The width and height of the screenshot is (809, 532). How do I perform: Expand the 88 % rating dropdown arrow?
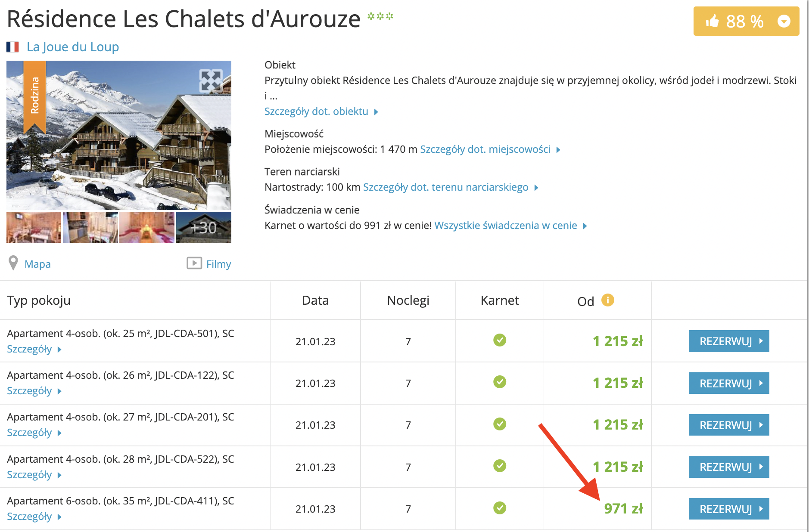click(784, 21)
